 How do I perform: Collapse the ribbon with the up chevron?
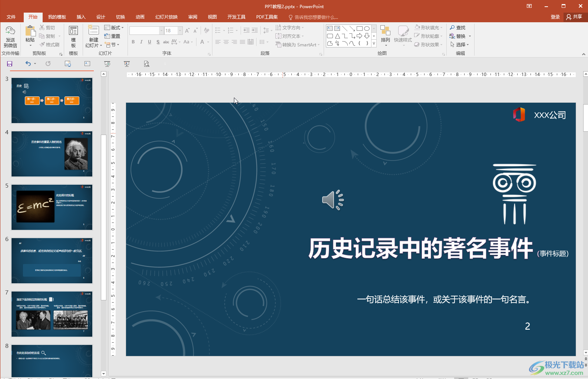(x=584, y=54)
